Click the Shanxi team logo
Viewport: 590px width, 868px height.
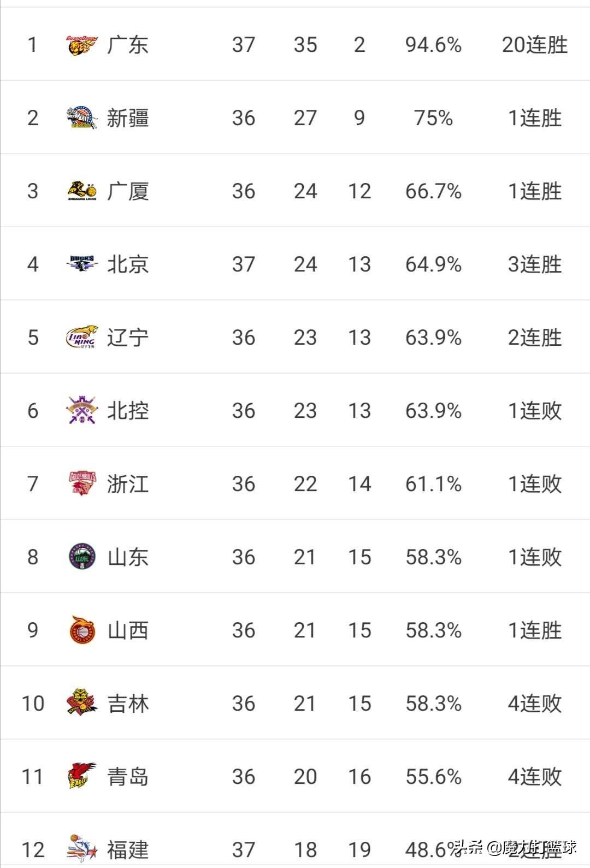click(82, 630)
